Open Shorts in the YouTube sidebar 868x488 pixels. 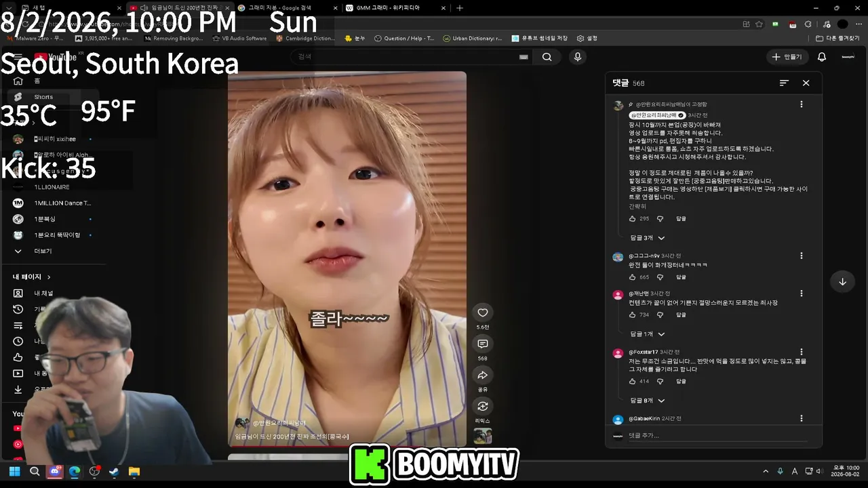point(43,97)
